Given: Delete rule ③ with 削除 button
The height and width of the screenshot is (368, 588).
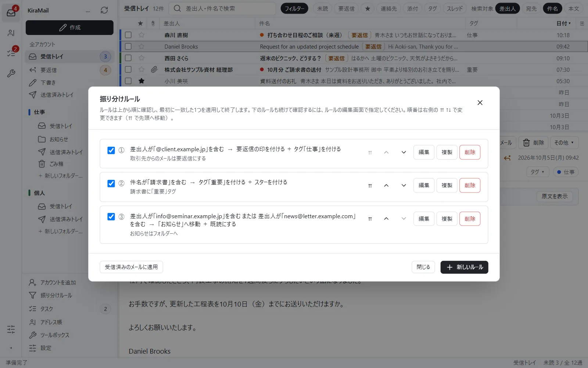Looking at the screenshot, I should pos(470,219).
